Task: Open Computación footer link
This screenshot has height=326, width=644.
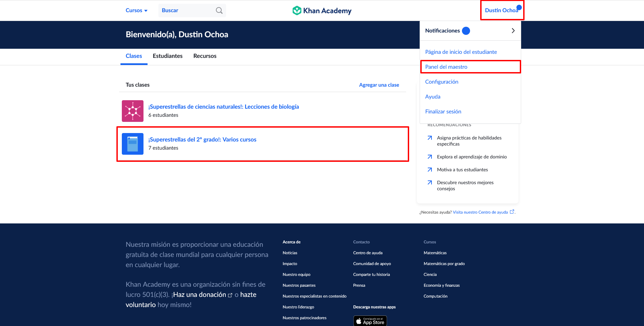Action: tap(436, 296)
